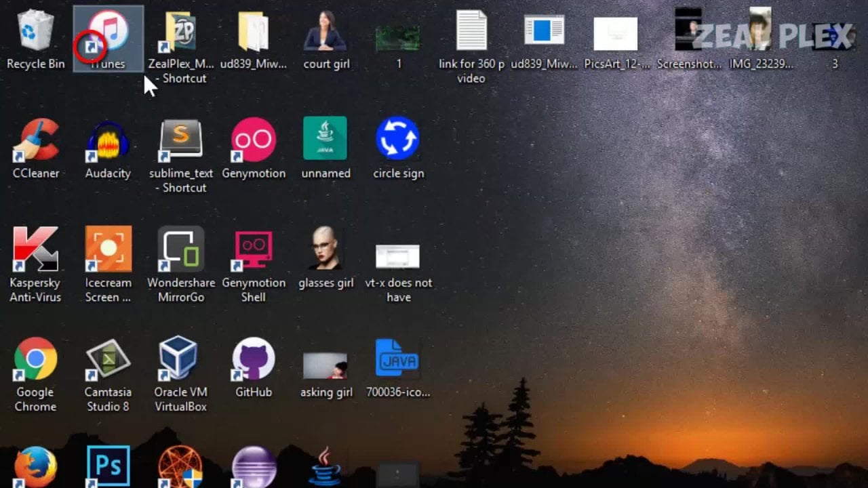Select the 'circle sign' image file

click(398, 140)
